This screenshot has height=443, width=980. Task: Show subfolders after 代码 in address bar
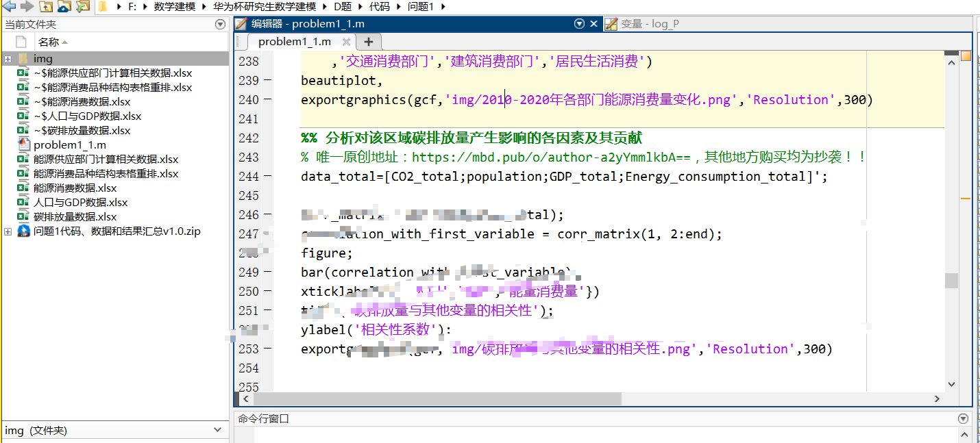tap(400, 6)
